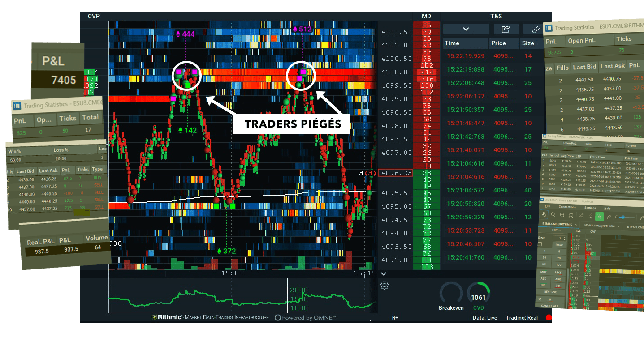Switch to the RTYM3.CME tab
The image size is (644, 337).
click(635, 227)
